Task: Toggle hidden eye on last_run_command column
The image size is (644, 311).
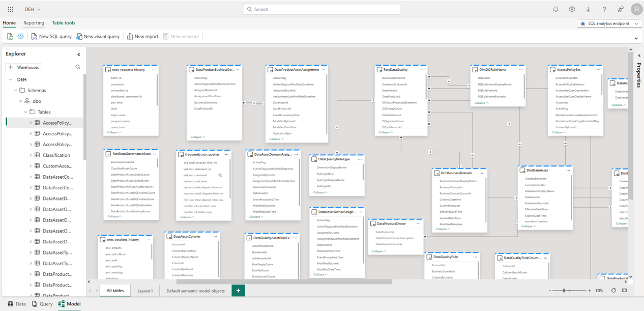Action: click(x=220, y=175)
